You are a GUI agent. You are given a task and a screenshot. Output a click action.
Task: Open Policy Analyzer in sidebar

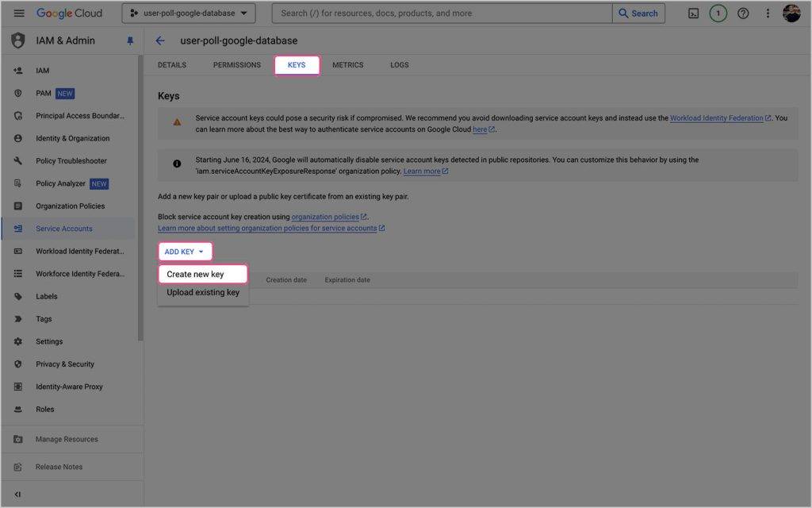click(x=60, y=183)
